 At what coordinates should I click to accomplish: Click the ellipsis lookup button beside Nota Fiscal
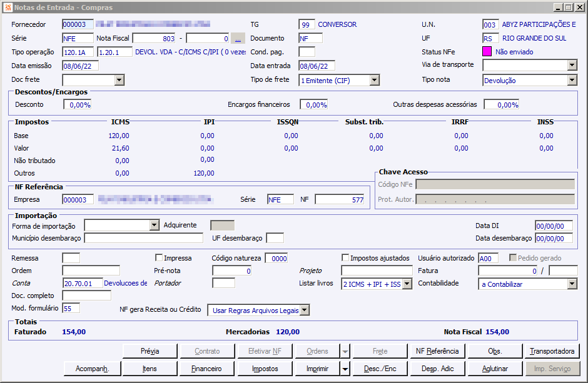[238, 38]
